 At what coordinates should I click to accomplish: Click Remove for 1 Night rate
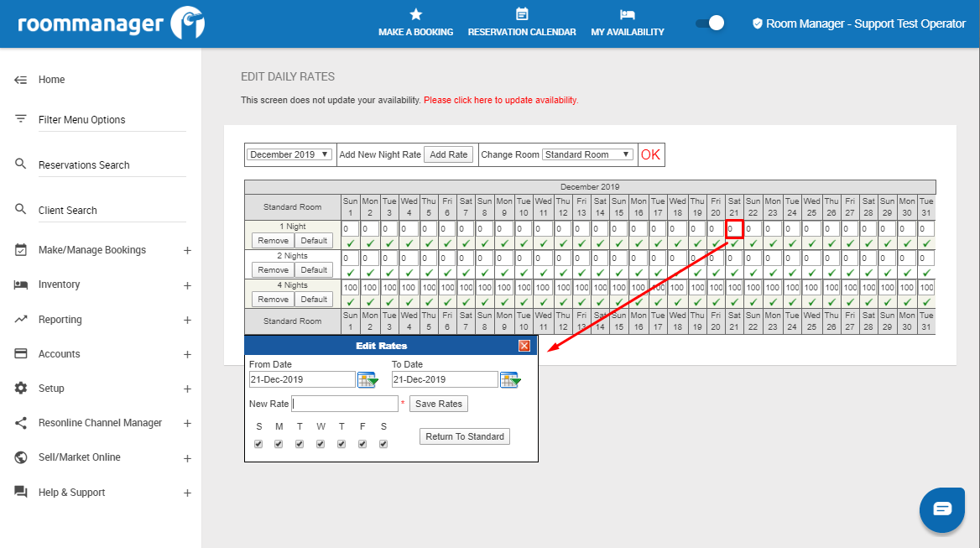pos(274,241)
